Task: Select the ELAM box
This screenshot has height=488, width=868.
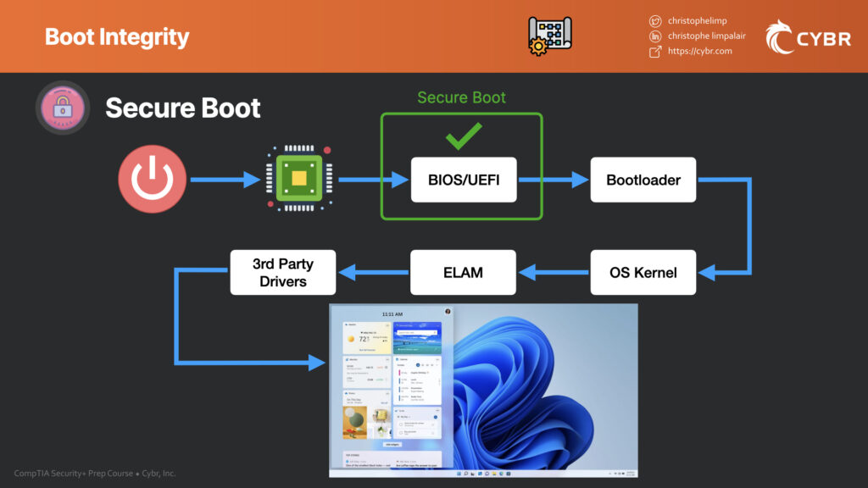Action: (464, 272)
